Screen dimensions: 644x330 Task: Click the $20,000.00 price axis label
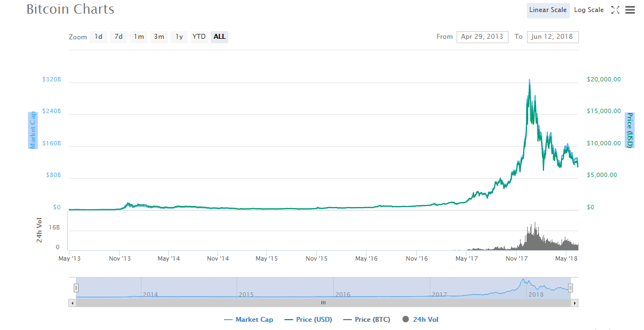[604, 79]
